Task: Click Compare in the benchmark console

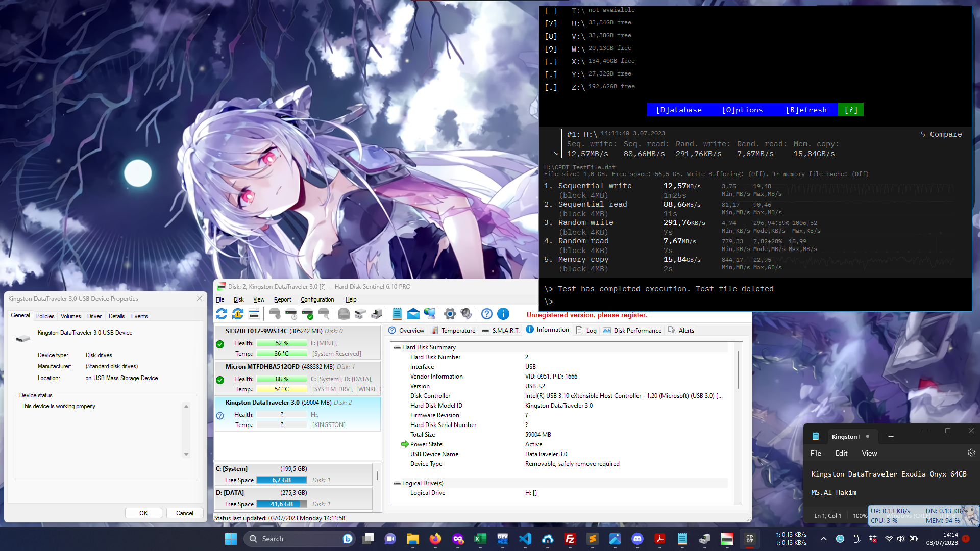Action: pos(941,134)
